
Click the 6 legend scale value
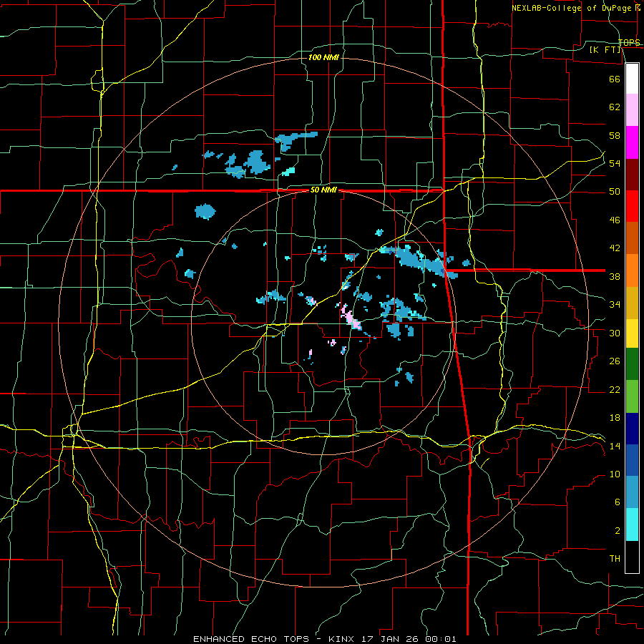(617, 502)
